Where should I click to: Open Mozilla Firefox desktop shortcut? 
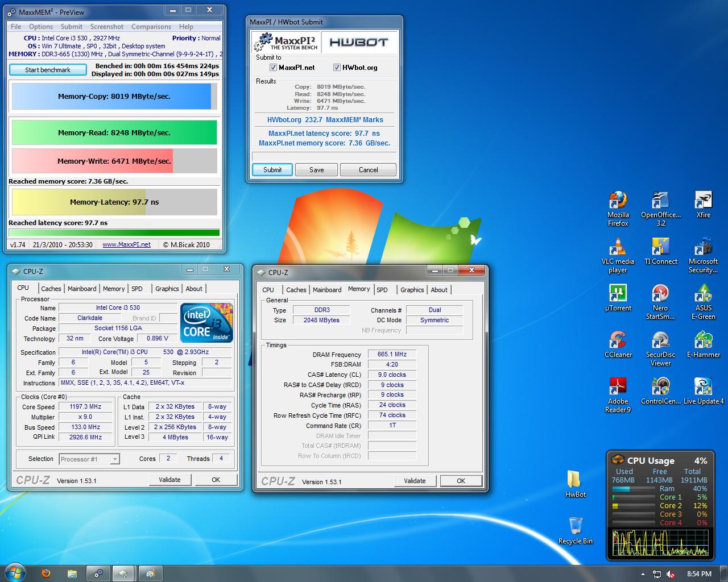coord(618,208)
